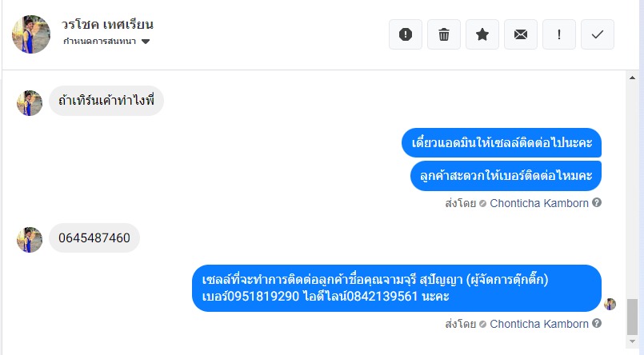Viewport: 644px width, 355px height.
Task: Click the เดี๋ยวแอดมินให้เซลล์ติดต่อไปนะคะ message bubble
Action: point(501,144)
